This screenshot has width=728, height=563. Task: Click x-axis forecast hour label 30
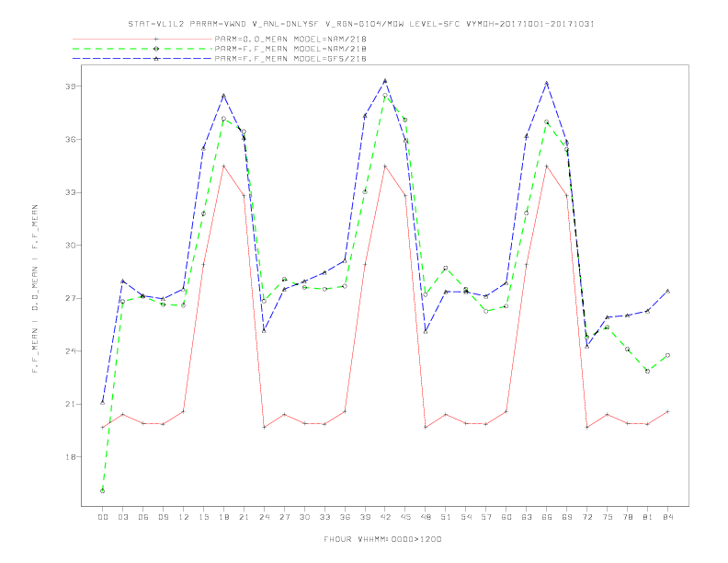point(304,517)
